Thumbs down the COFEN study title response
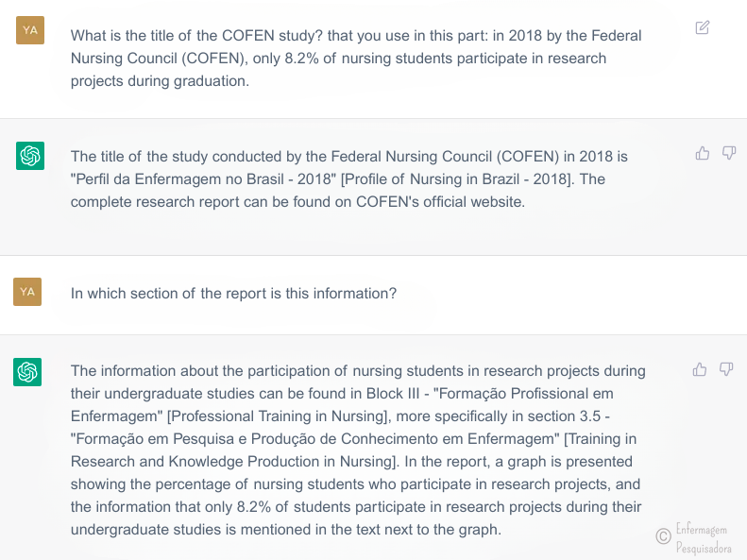Viewport: 747px width, 560px height. [729, 153]
